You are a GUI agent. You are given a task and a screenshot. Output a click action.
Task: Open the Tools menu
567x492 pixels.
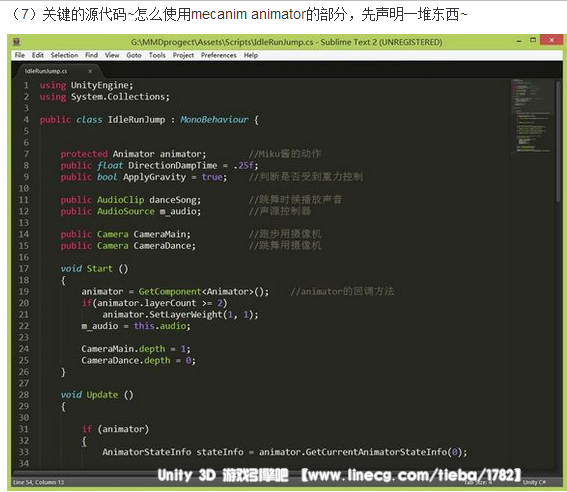[x=157, y=55]
